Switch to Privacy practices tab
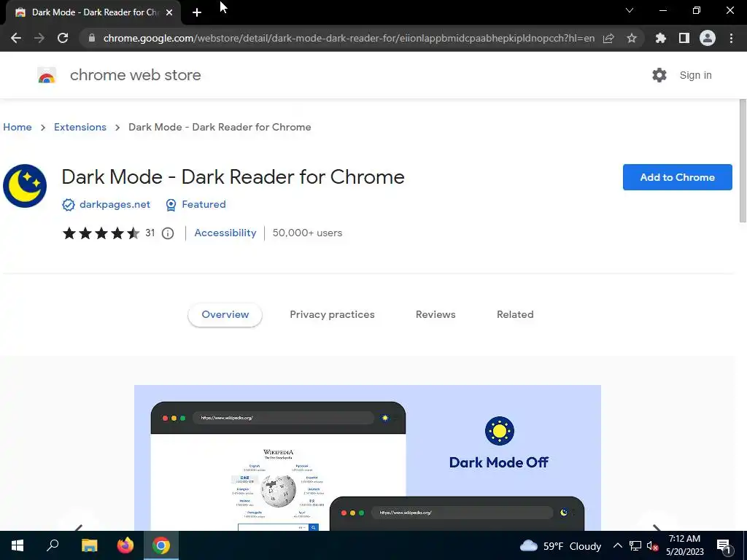Screen dimensions: 747x560 coord(332,315)
